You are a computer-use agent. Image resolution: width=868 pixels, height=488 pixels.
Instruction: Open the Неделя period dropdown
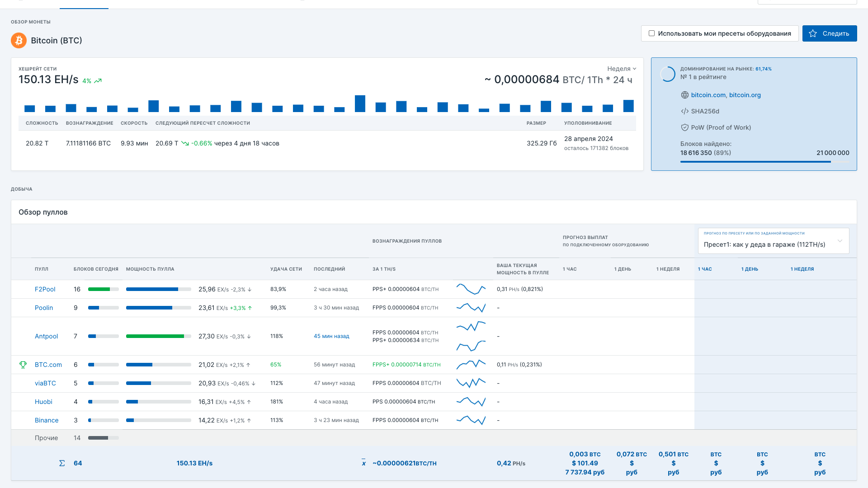[x=622, y=69]
